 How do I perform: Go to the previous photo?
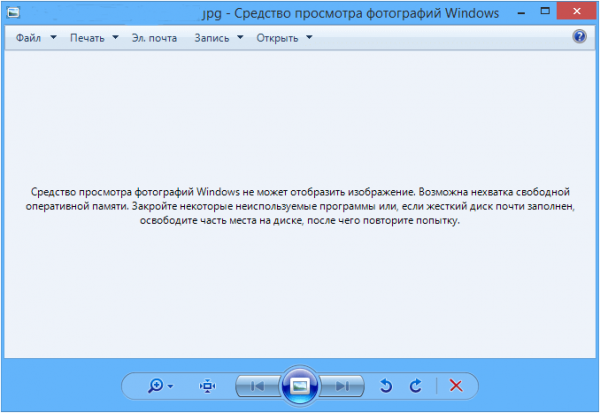click(x=258, y=386)
